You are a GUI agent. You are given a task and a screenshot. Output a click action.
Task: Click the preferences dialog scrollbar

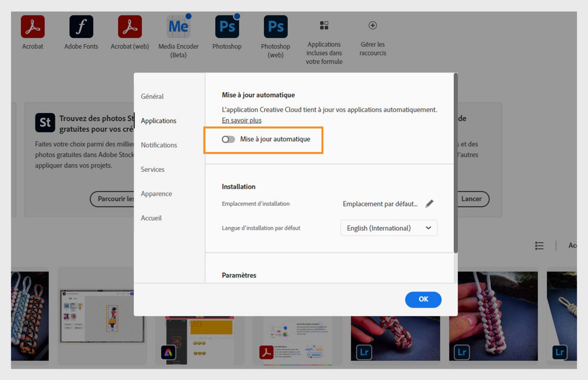[455, 162]
